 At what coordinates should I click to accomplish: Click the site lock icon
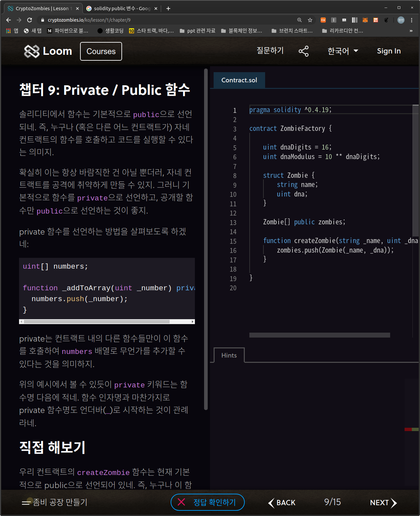(42, 20)
